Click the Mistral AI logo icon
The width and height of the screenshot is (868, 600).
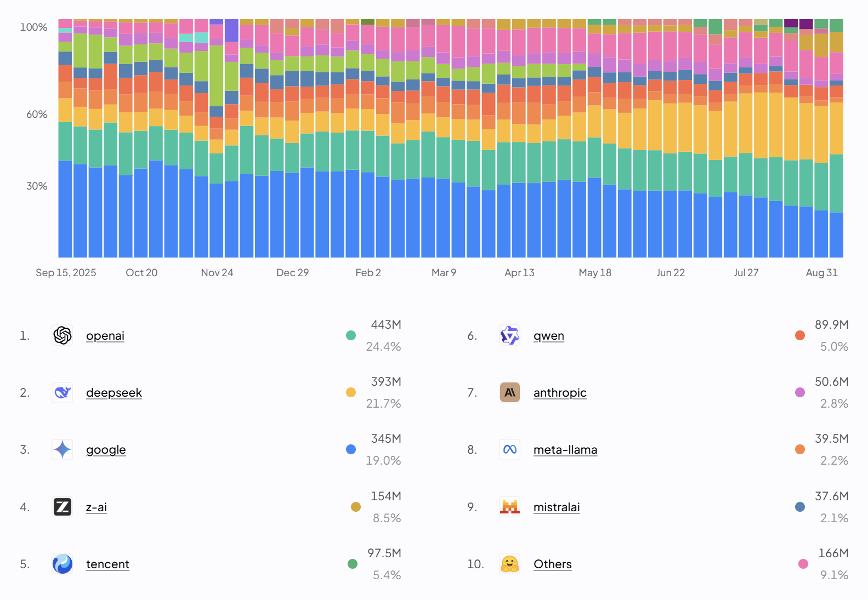[510, 507]
